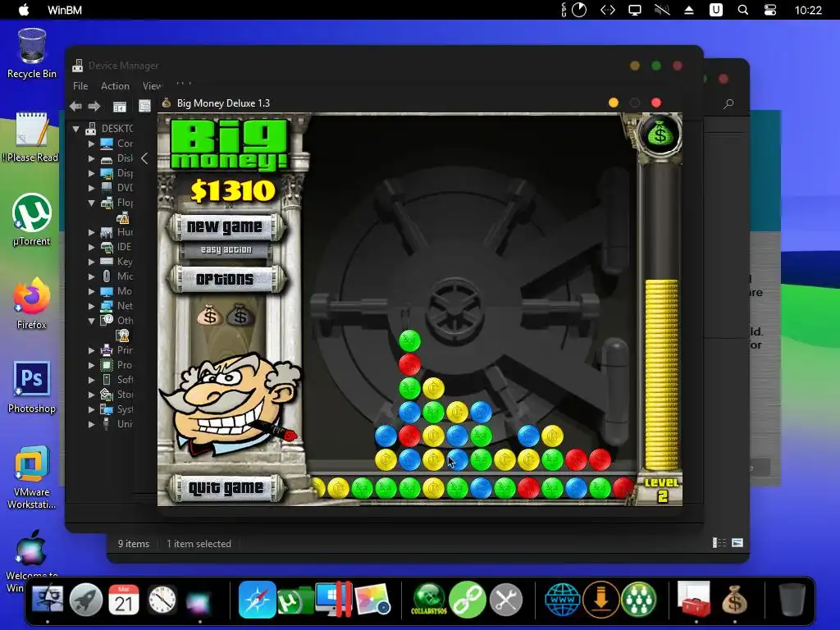Open the VMware Workstation desktop shortcut
The height and width of the screenshot is (630, 840).
click(32, 477)
